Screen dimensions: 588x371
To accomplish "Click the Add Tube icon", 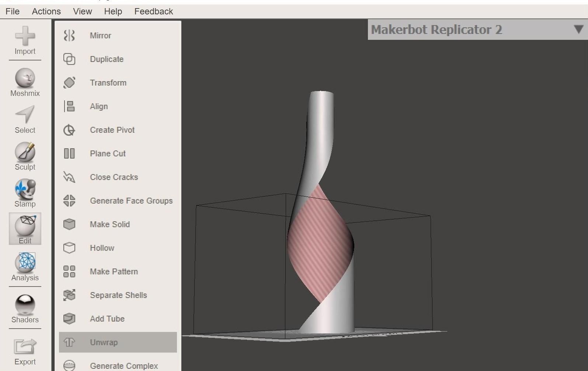I will (69, 319).
